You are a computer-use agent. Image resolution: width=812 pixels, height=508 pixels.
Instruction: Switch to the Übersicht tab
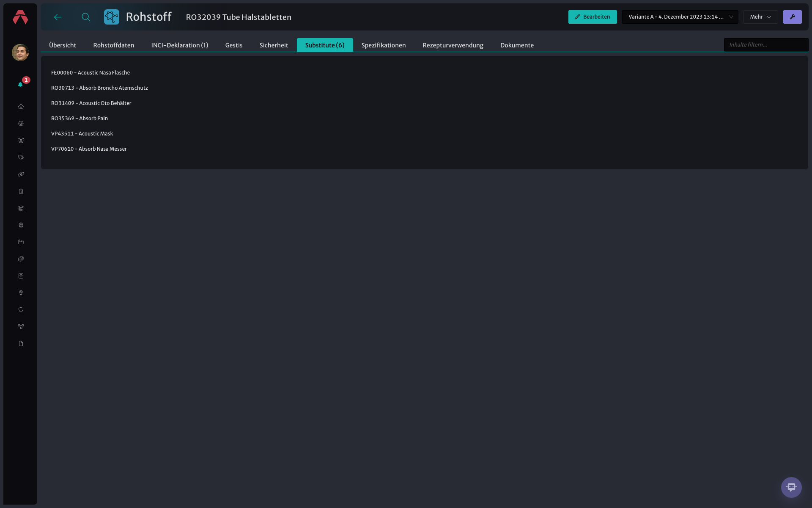coord(63,45)
